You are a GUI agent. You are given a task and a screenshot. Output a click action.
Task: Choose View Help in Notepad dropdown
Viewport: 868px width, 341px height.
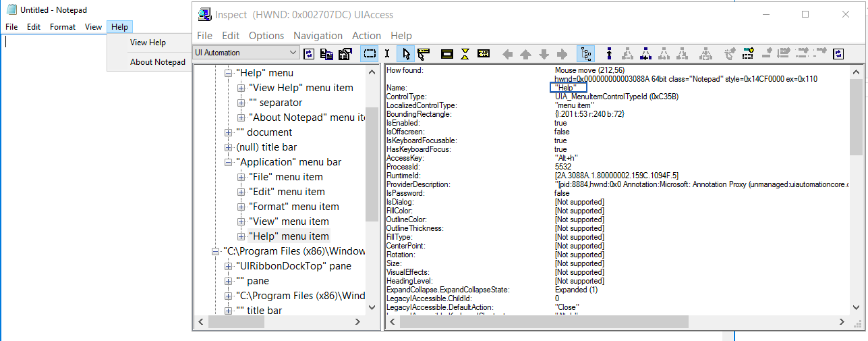(x=148, y=43)
